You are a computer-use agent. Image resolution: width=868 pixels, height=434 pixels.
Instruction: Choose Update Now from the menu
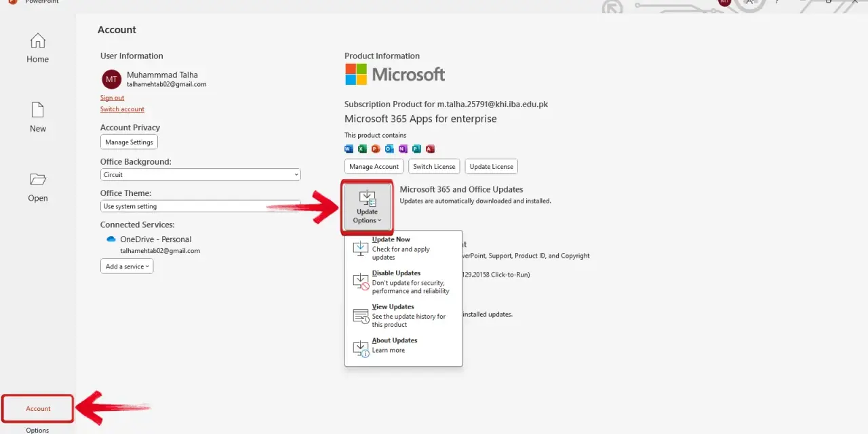(403, 248)
